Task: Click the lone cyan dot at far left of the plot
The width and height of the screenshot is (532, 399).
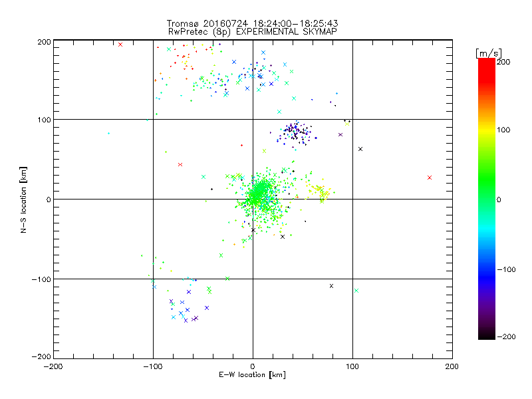Action: (108, 134)
